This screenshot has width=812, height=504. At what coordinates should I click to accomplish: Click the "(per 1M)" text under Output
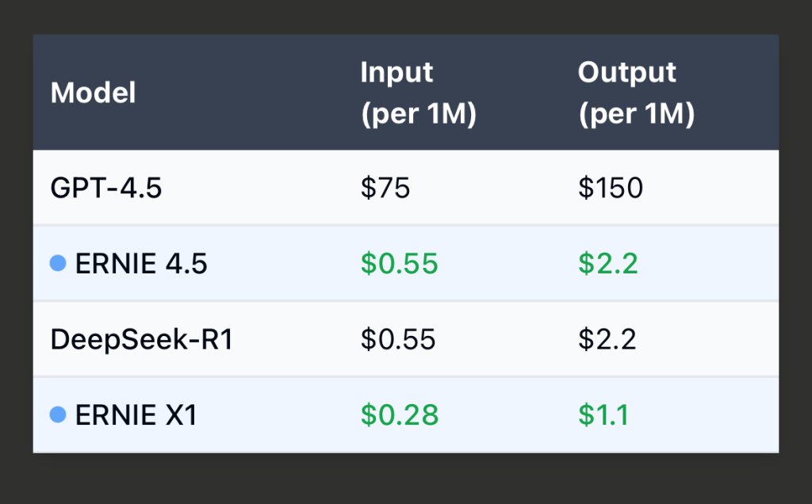[x=636, y=115]
